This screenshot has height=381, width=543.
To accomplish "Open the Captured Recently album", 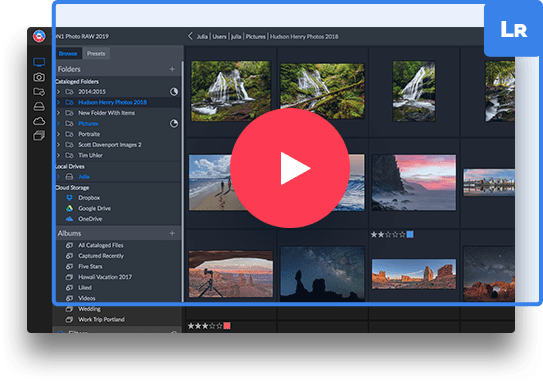I will click(x=101, y=256).
